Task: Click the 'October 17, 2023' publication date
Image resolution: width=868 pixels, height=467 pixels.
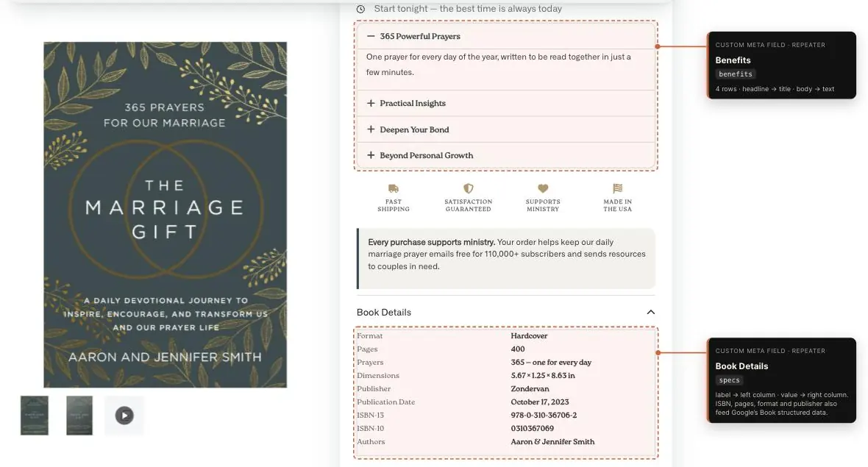Action: click(540, 402)
